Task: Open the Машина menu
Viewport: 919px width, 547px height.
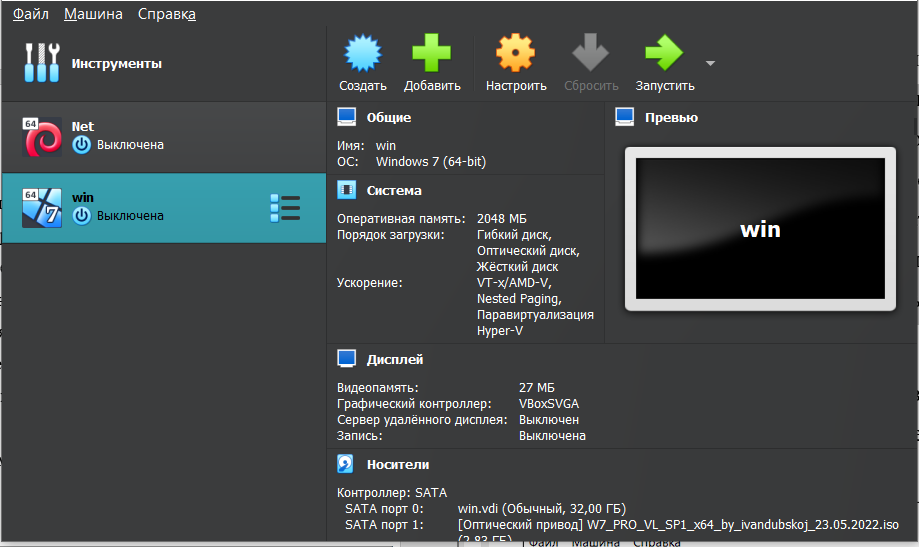Action: (x=93, y=14)
